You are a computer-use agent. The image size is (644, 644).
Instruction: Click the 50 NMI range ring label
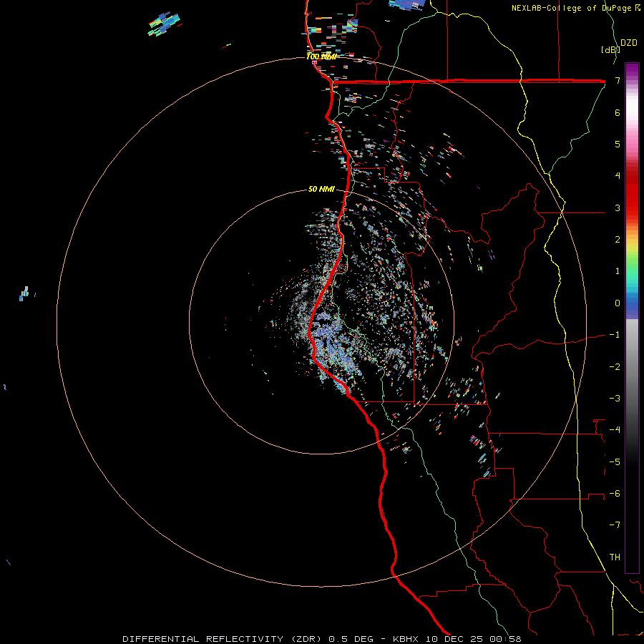(x=321, y=190)
